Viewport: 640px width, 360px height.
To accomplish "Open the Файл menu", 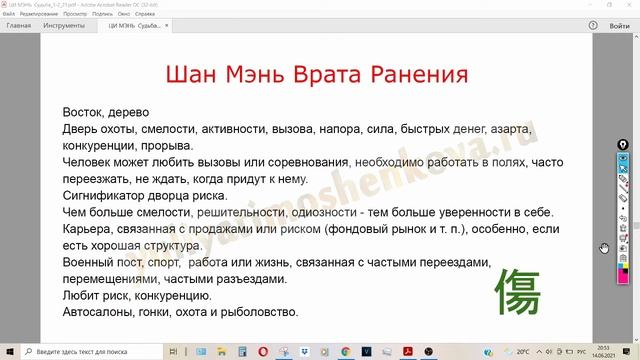I will point(9,14).
